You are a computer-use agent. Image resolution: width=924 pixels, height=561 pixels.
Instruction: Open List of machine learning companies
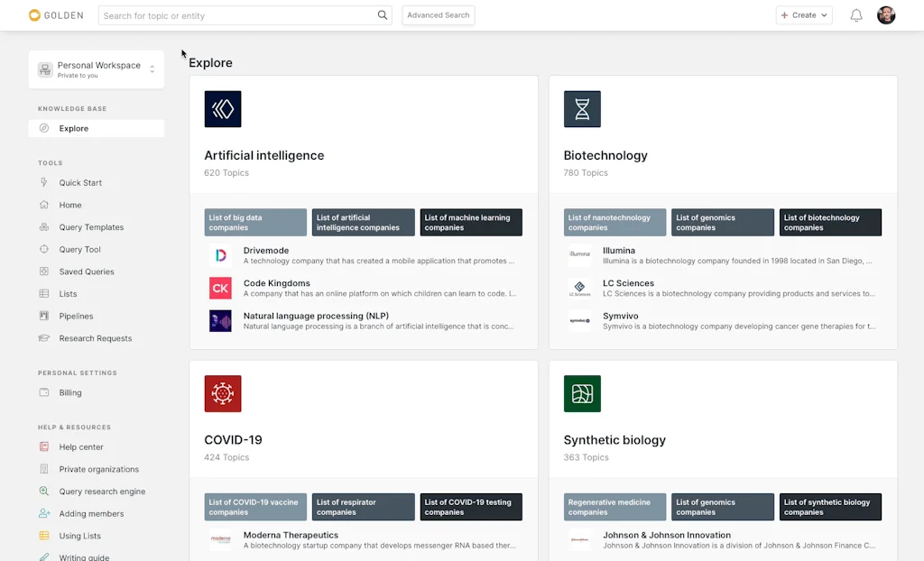click(x=471, y=223)
